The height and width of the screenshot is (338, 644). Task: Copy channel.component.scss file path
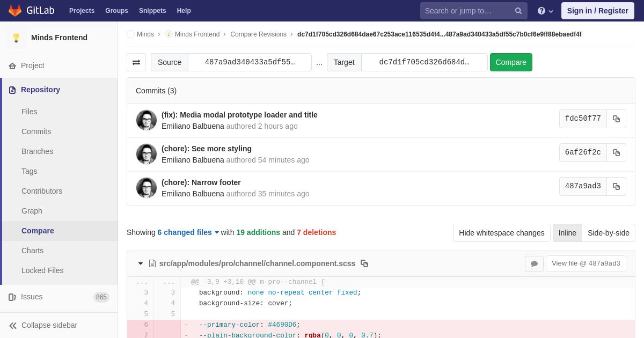364,263
